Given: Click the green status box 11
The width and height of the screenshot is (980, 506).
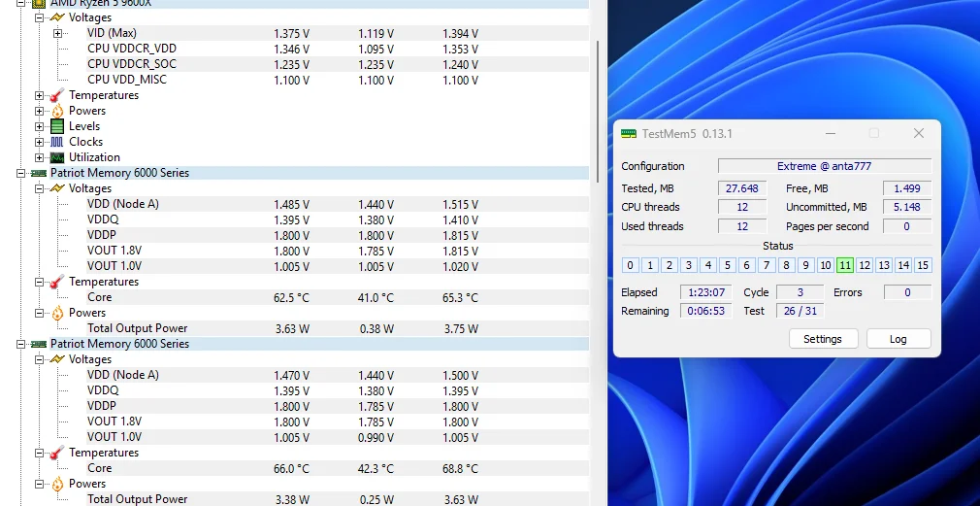Looking at the screenshot, I should (844, 265).
